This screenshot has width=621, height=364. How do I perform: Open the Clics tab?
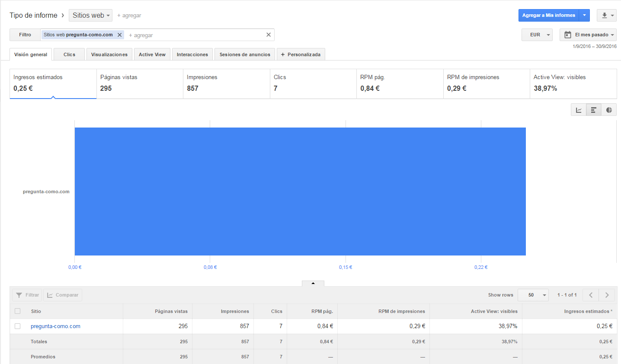(69, 54)
